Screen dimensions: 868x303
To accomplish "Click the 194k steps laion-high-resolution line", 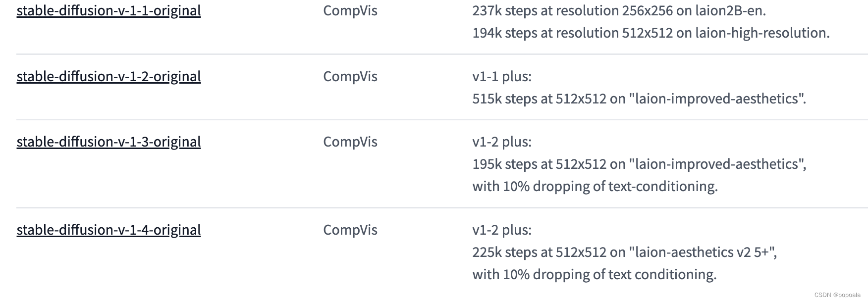I will click(x=651, y=33).
